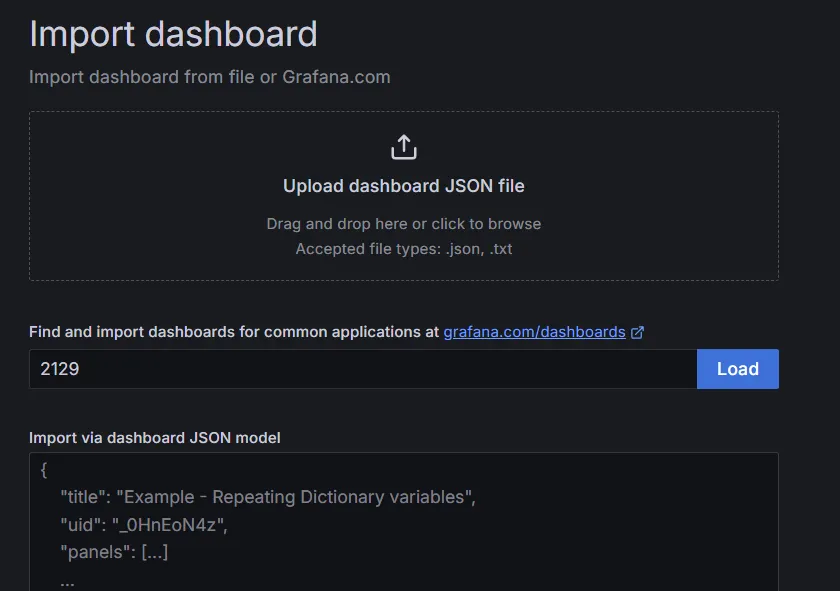This screenshot has height=591, width=840.
Task: Open the grafana.com/dashboards link
Action: click(534, 332)
